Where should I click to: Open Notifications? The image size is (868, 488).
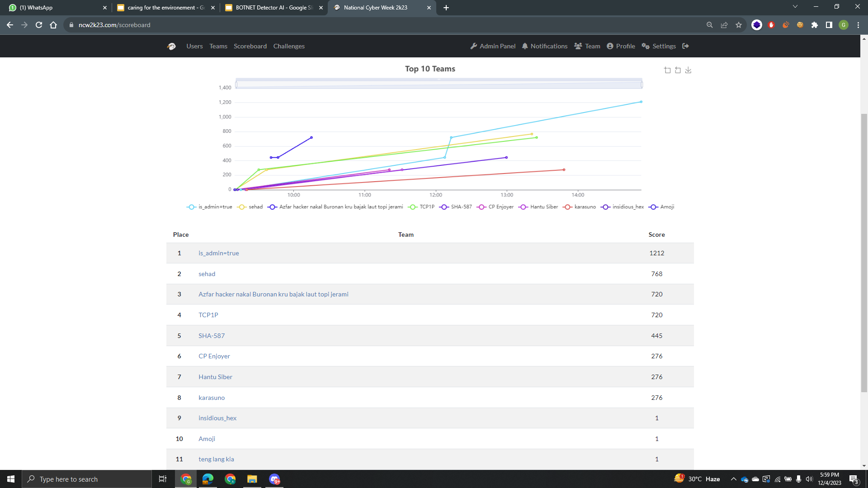coord(544,46)
